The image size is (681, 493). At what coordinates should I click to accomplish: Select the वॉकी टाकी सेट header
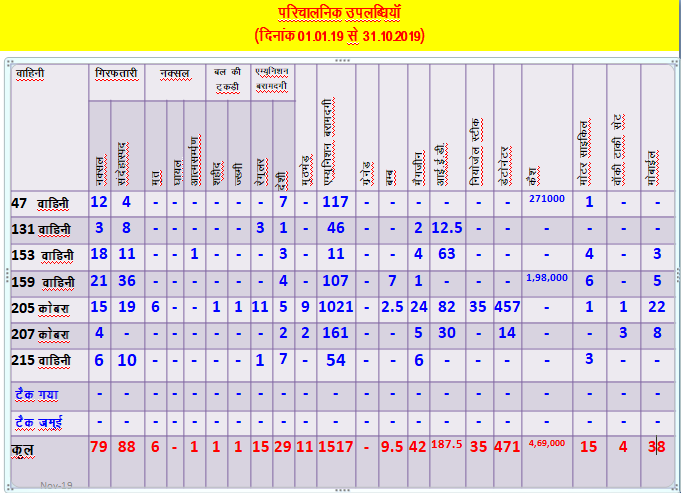point(618,151)
